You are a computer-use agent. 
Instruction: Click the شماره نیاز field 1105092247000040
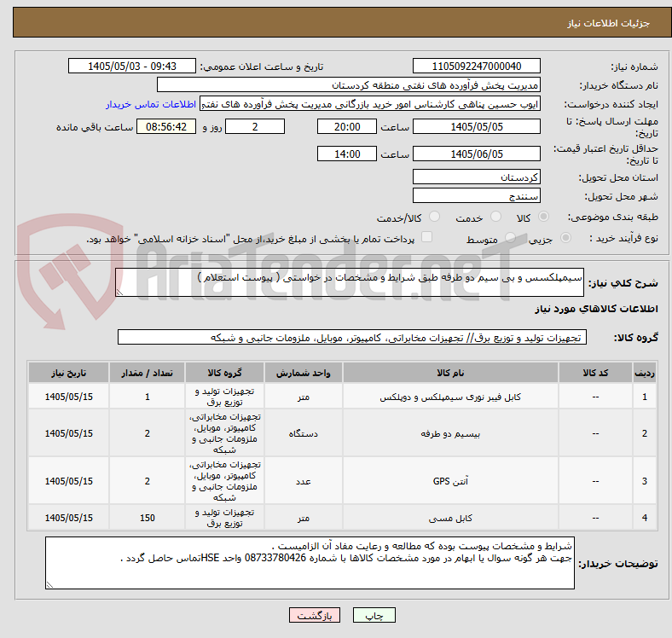tap(476, 67)
